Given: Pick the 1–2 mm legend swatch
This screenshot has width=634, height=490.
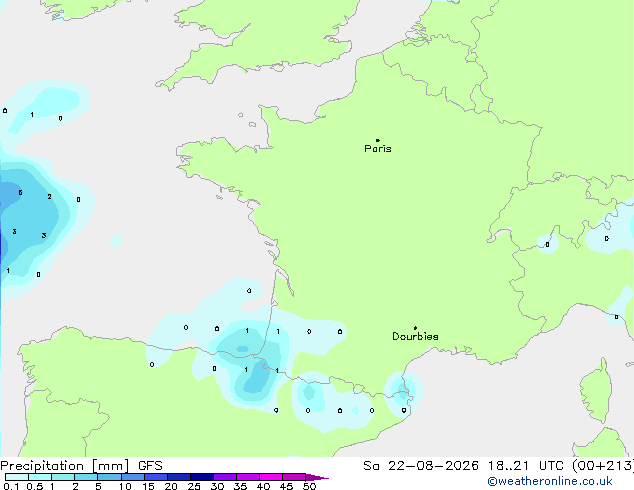Looking at the screenshot, I should [63, 477].
